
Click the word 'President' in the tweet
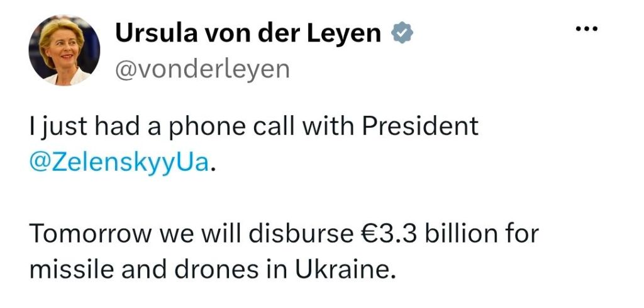[x=419, y=127]
